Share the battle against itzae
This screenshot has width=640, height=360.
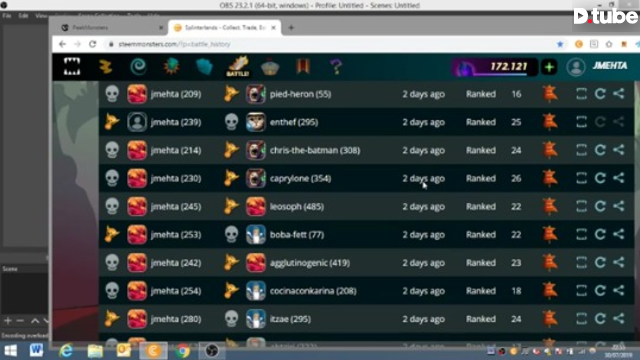[x=619, y=318]
